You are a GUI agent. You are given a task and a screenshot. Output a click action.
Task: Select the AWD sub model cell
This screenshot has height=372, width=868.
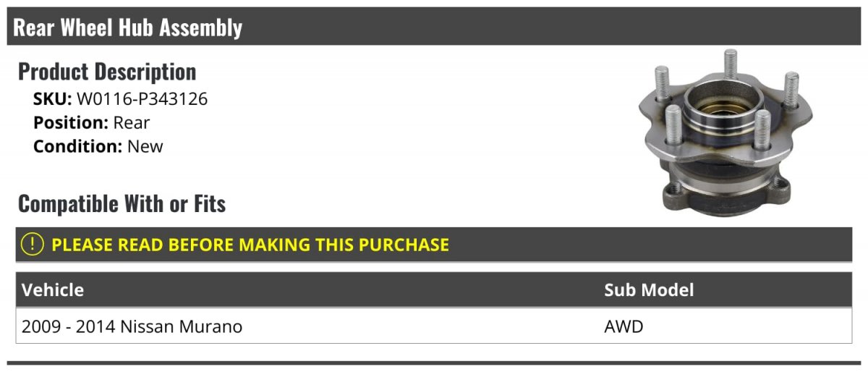click(x=624, y=327)
